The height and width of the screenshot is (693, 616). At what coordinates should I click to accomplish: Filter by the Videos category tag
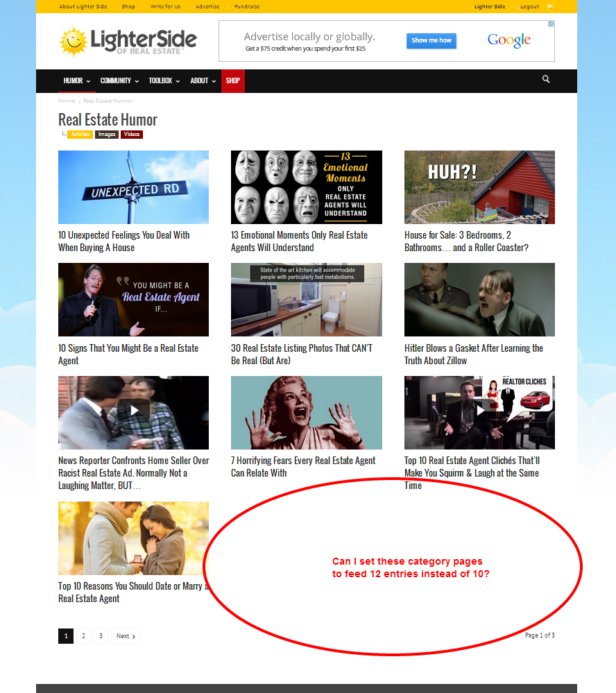(132, 135)
